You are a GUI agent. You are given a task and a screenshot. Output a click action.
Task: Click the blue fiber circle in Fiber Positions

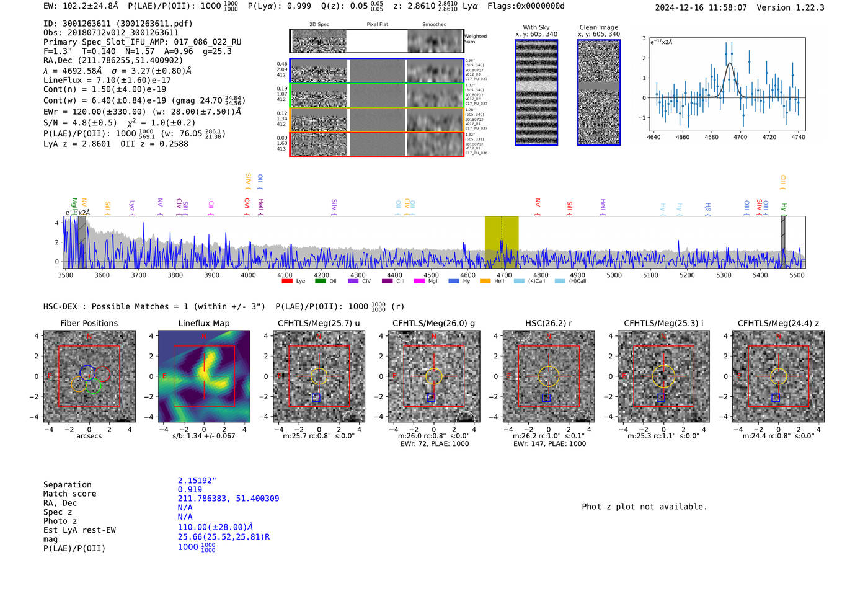(87, 373)
